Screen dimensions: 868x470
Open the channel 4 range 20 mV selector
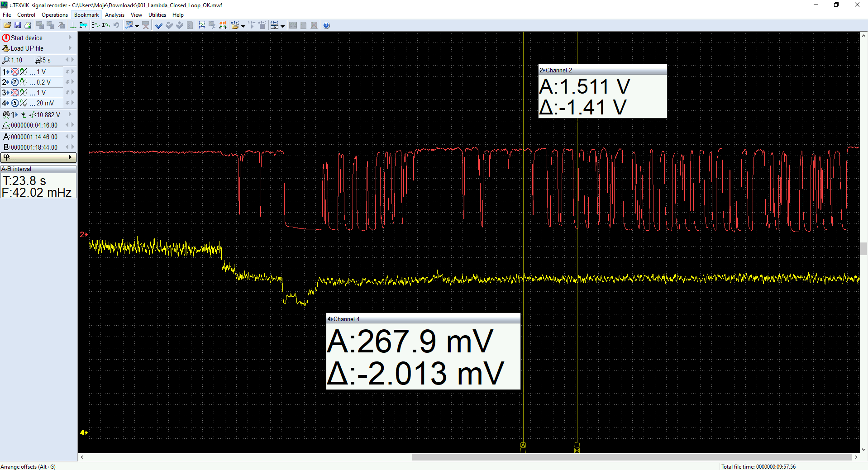click(45, 103)
